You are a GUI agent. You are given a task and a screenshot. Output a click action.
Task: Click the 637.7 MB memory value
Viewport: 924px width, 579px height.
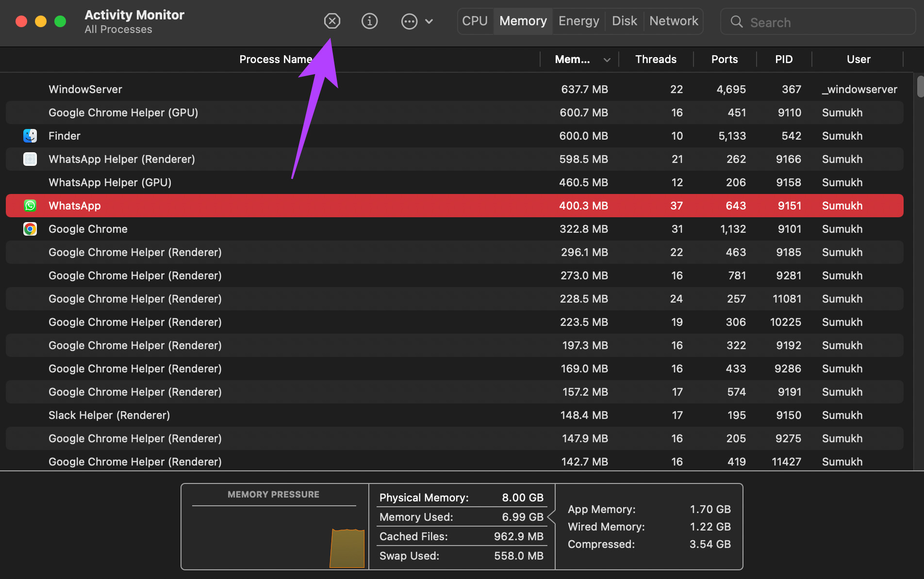pos(584,89)
